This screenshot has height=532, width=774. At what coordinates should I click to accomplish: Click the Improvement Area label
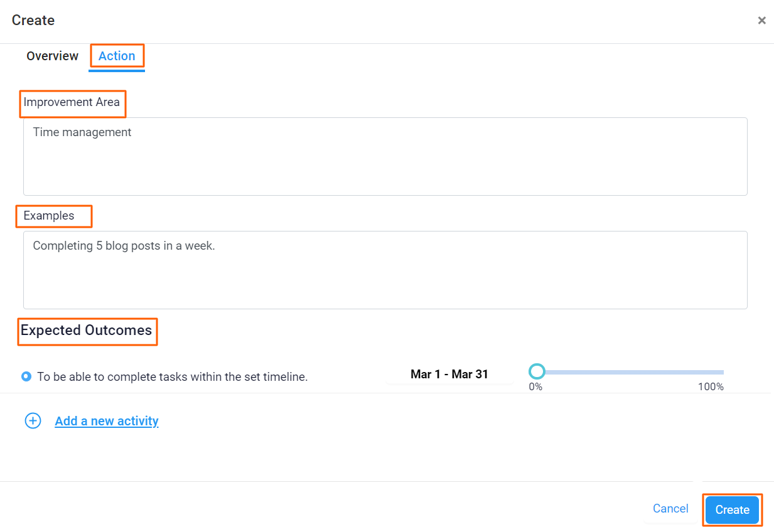(x=72, y=102)
